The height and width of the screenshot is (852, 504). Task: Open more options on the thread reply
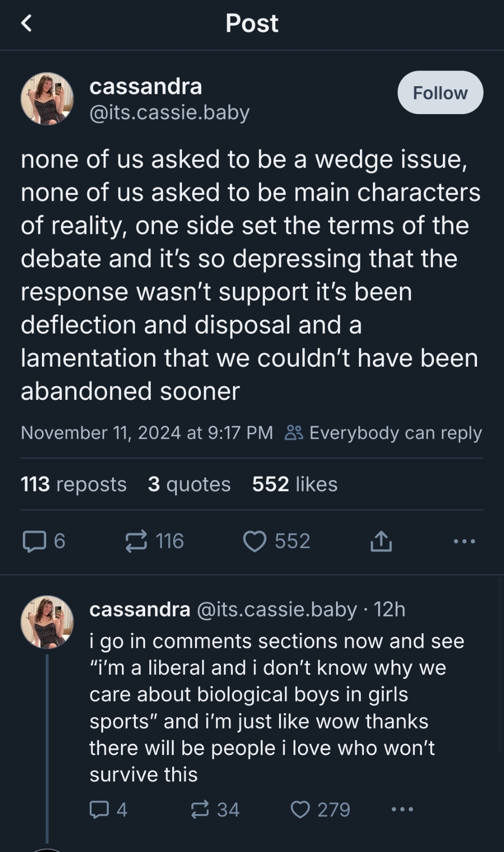click(x=402, y=809)
